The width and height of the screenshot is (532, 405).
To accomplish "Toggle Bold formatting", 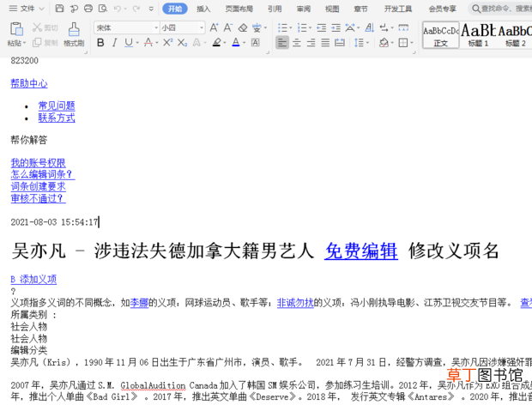I will 100,42.
